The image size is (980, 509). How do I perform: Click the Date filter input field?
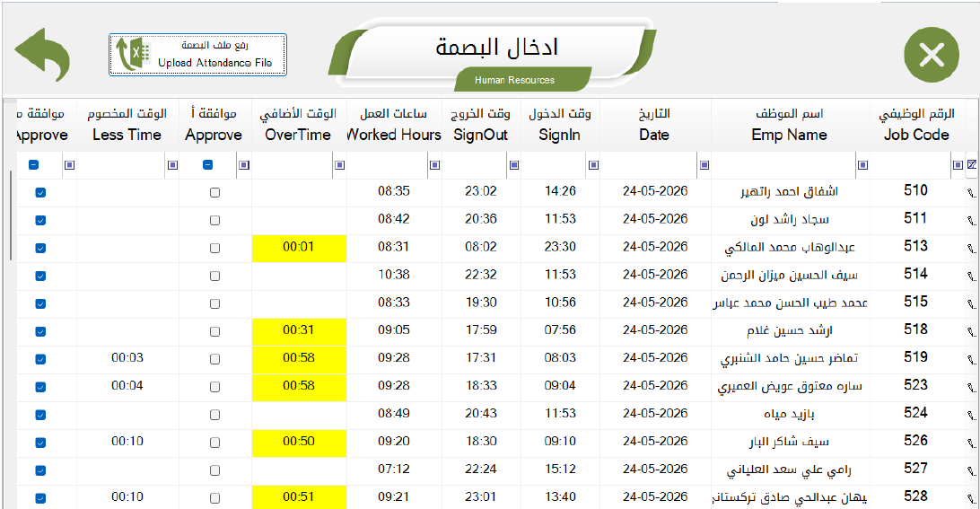649,165
